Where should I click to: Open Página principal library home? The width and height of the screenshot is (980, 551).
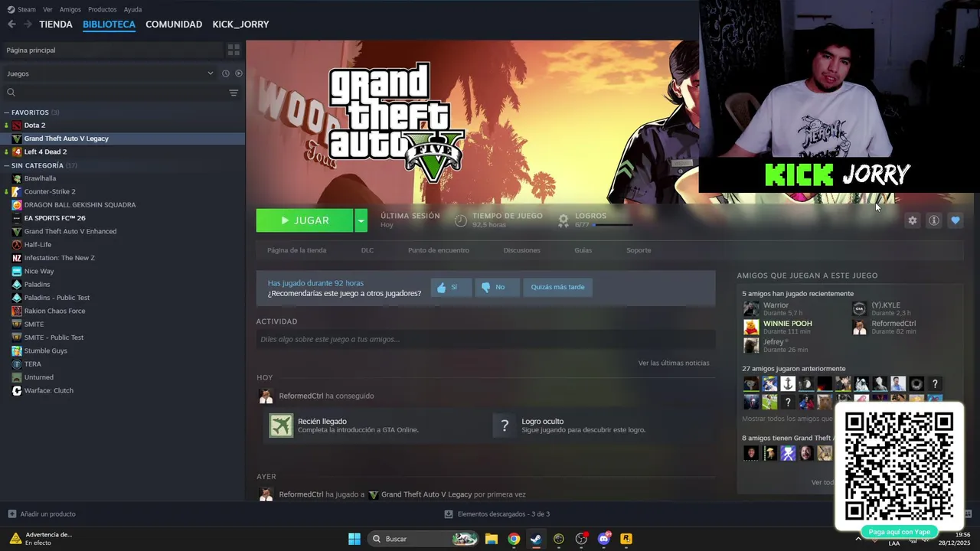113,50
